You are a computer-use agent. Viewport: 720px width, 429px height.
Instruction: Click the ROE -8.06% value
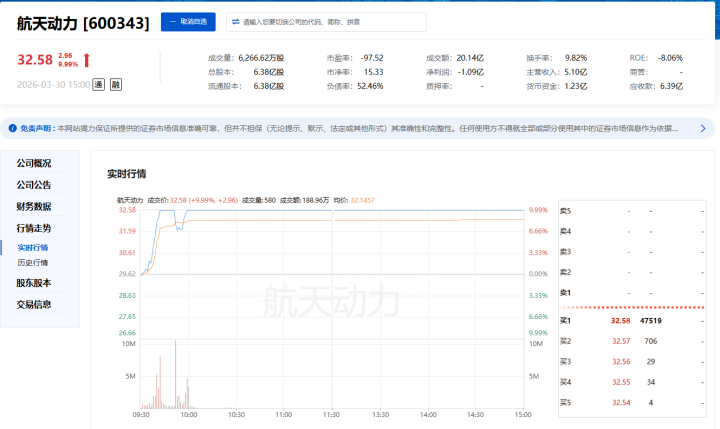(x=670, y=58)
